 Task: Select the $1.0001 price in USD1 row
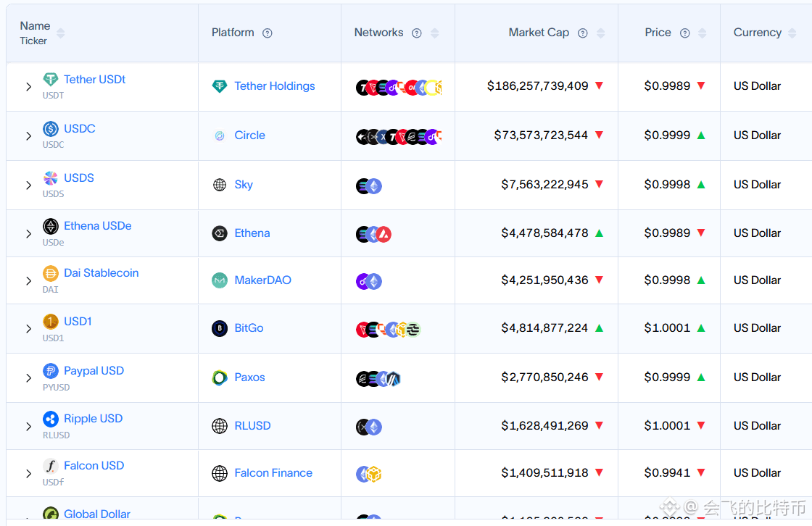coord(667,327)
